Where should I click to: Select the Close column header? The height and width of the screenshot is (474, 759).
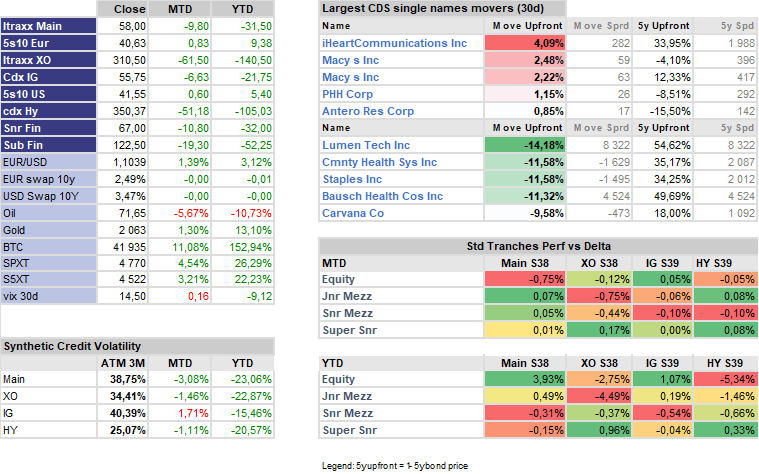coord(123,9)
